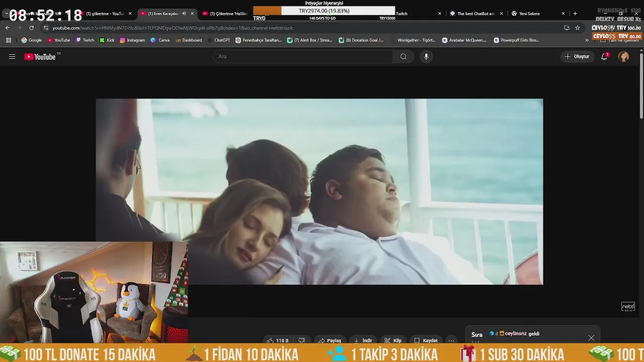Open the Donation Goal bookmark
This screenshot has height=362, width=644.
361,40
